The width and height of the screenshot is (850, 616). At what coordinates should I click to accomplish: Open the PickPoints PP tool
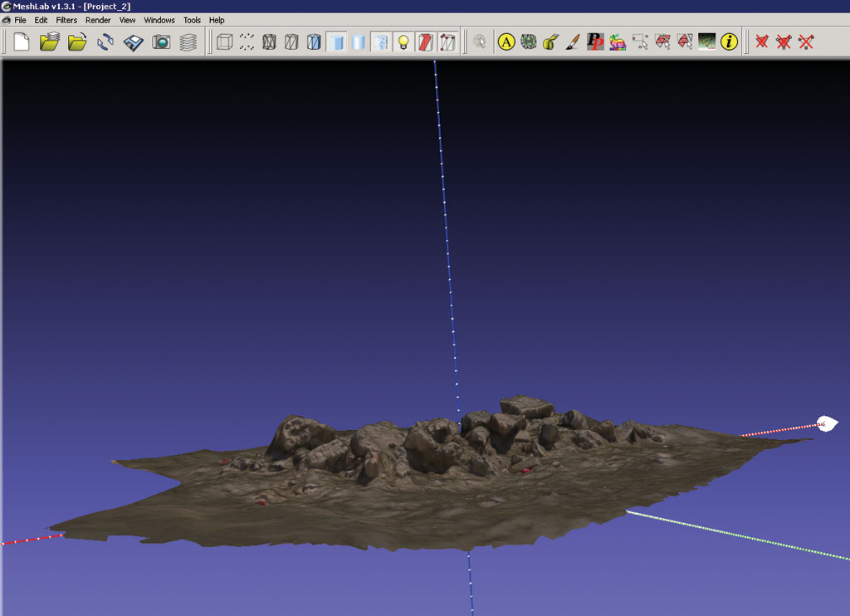[594, 42]
